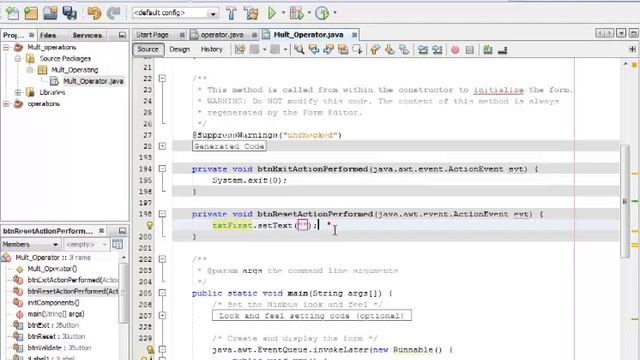
Task: Click the Shift Line Right icon
Action: (438, 50)
